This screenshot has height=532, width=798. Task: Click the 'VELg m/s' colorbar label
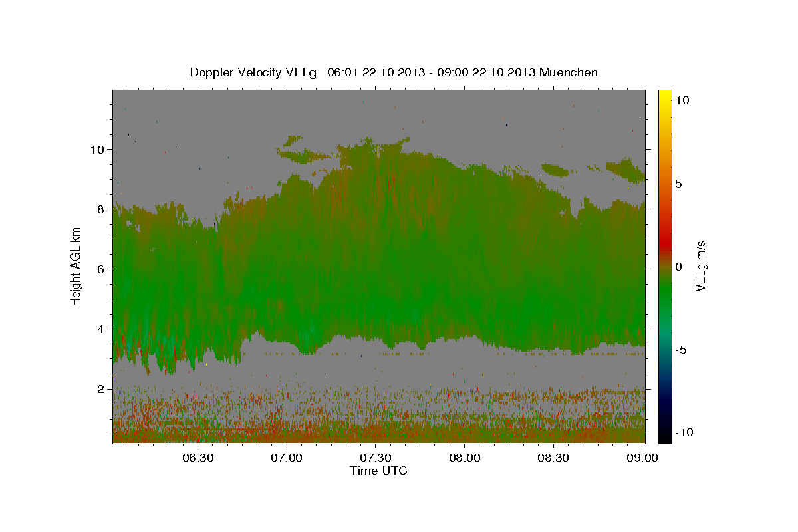click(700, 266)
